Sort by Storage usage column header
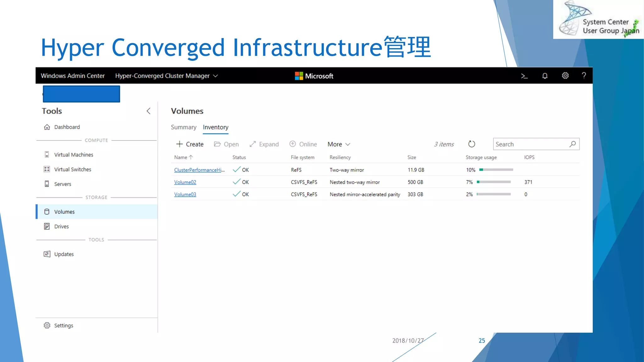This screenshot has height=362, width=644. pyautogui.click(x=481, y=157)
